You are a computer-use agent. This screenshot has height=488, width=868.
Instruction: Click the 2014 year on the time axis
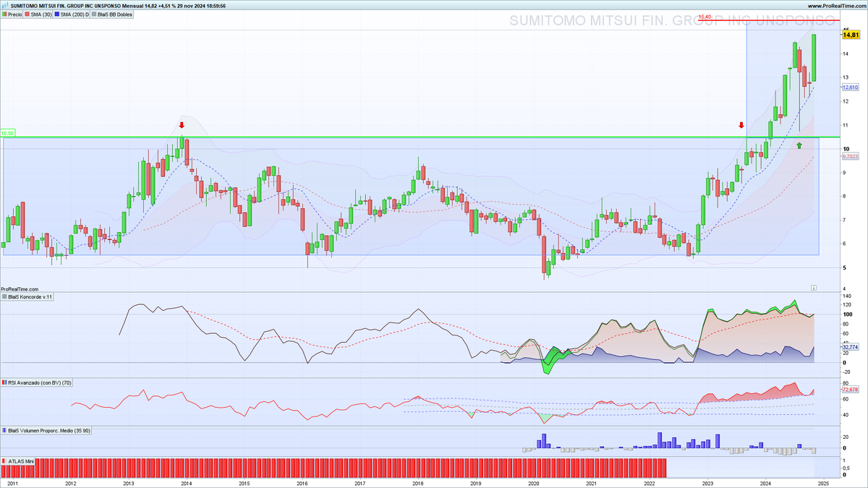186,482
